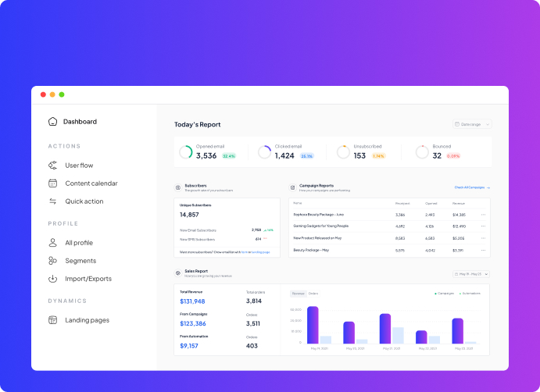The width and height of the screenshot is (540, 392).
Task: Open All profile via person icon
Action: click(x=52, y=243)
